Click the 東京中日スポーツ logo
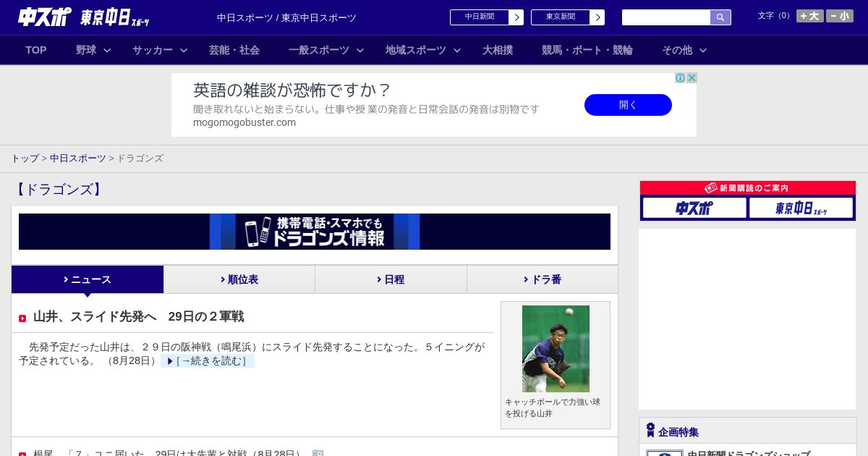This screenshot has height=456, width=868. pos(115,18)
